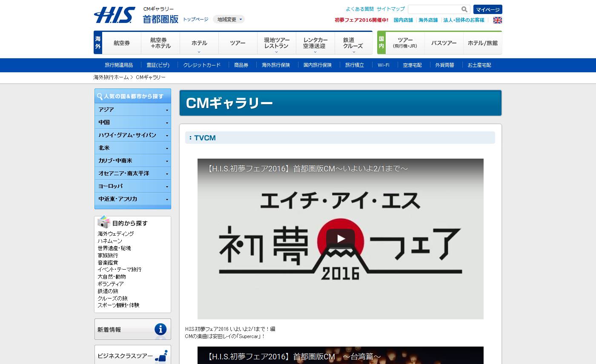596x364 pixels.
Task: Select 旅行関連用品 in blue menu
Action: click(x=119, y=65)
